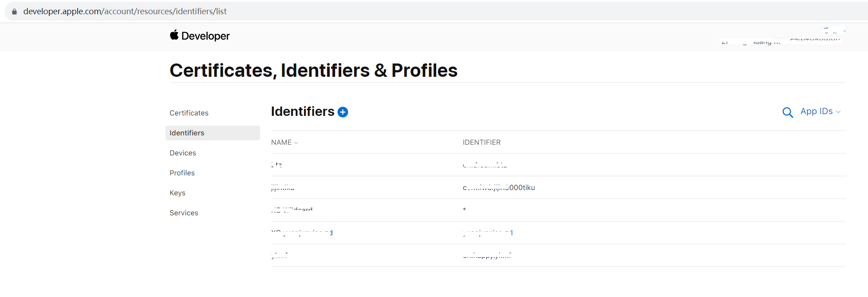
Task: Navigate to Profiles in the sidebar
Action: pos(182,173)
